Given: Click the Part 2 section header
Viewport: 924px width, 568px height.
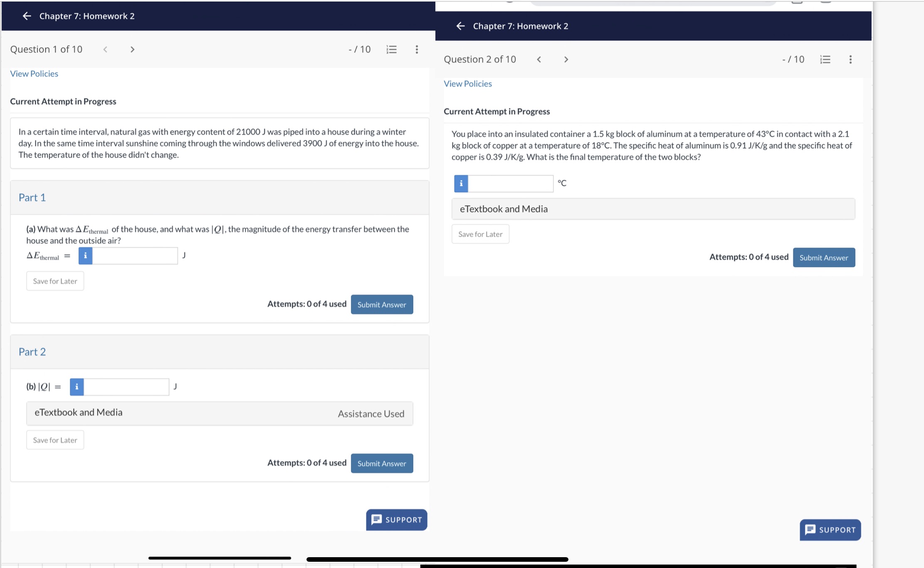Looking at the screenshot, I should pos(219,352).
